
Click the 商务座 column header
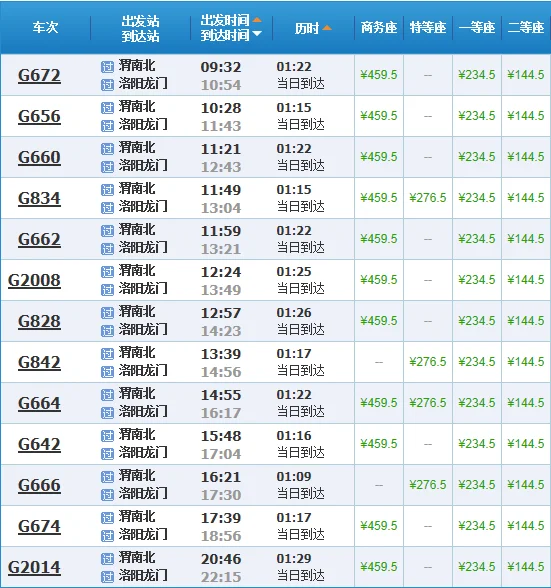(x=379, y=27)
